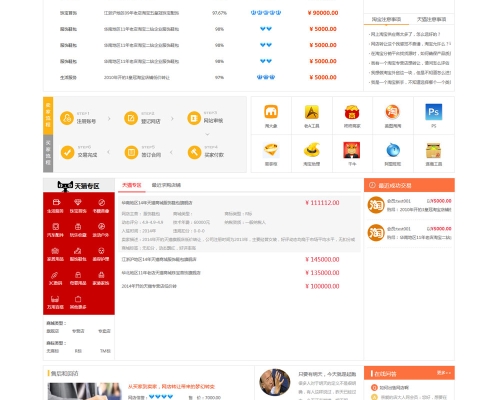The width and height of the screenshot is (500, 400).
Task: Switch to the 卖家流程 yellow side tab
Action: 48,115
